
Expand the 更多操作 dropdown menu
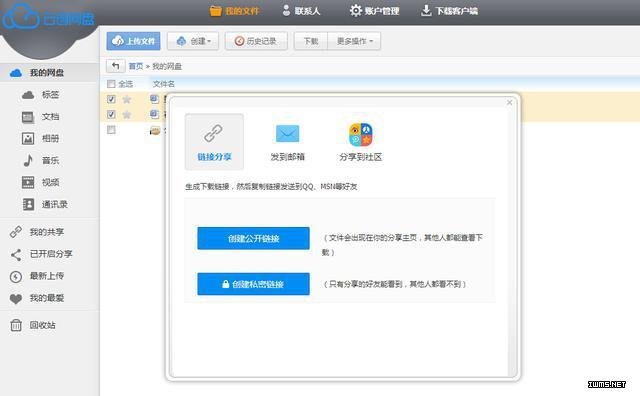click(354, 41)
